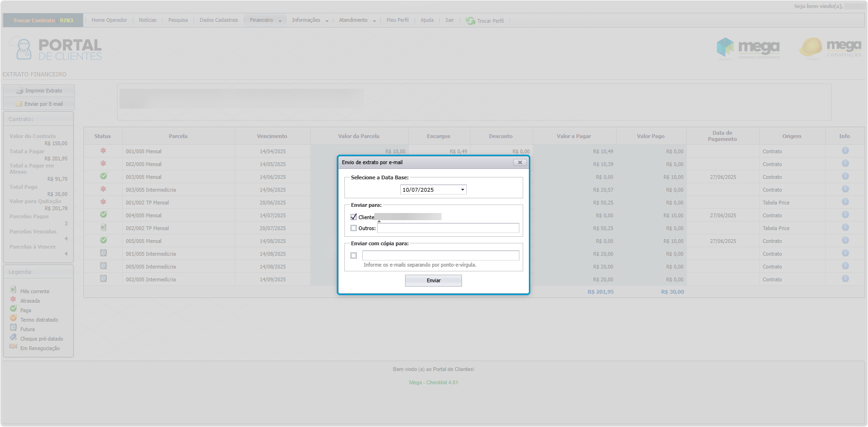Open info icon for 002/005 Intermediária row
The image size is (868, 427).
(x=845, y=278)
